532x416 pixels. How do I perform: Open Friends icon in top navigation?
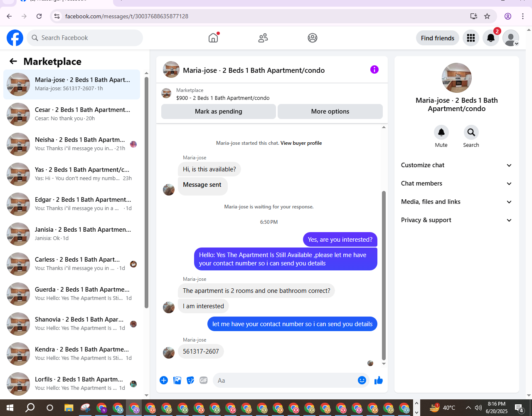(263, 38)
